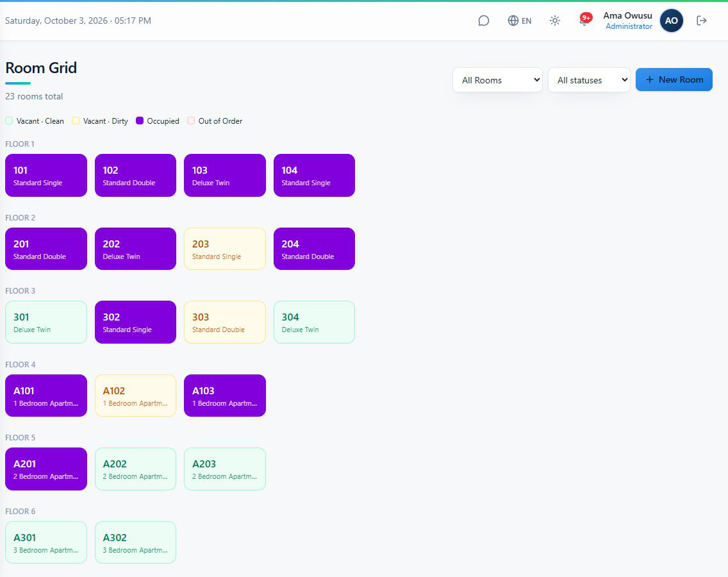Image resolution: width=728 pixels, height=577 pixels.
Task: Click the FLOOR 6 section label
Action: [21, 512]
